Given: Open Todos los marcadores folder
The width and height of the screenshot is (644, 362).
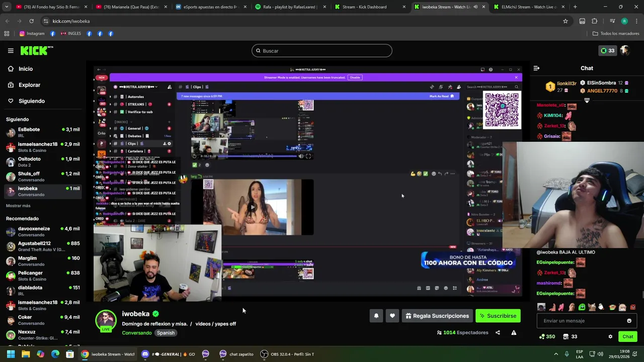Looking at the screenshot, I should coord(616,34).
